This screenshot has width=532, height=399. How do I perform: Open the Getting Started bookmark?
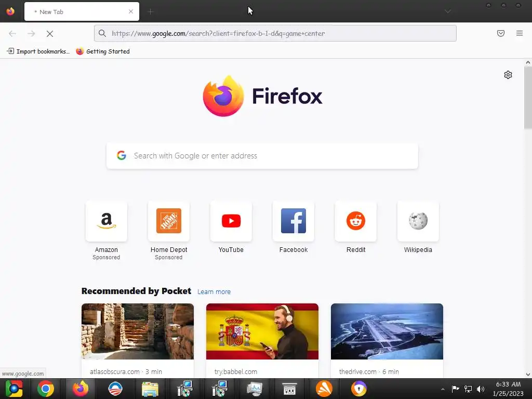coord(103,51)
